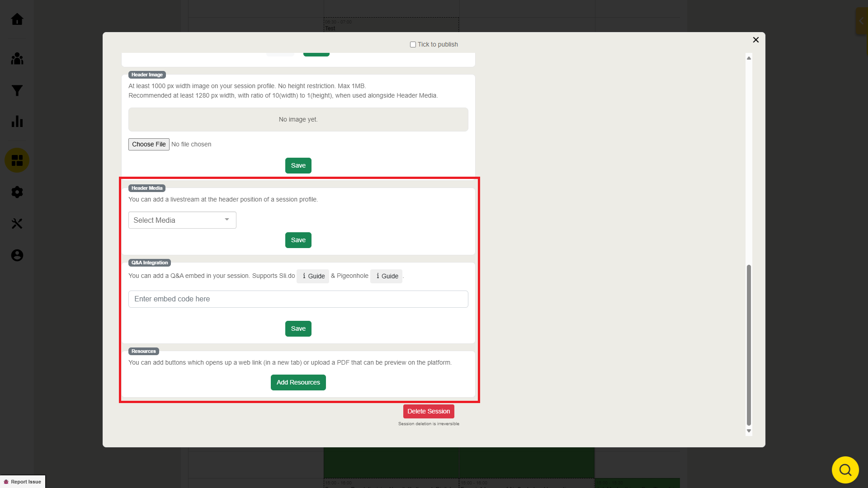Click Add Resources button

(298, 382)
